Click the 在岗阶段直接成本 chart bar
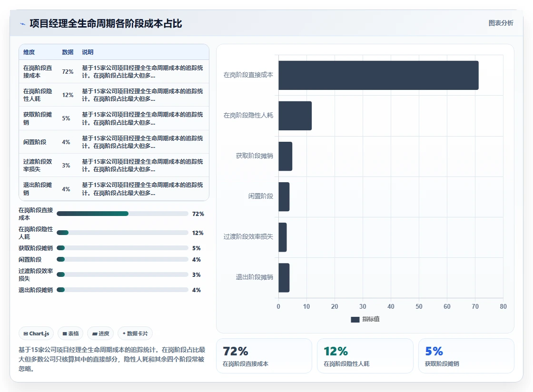The image size is (533, 392). tap(378, 76)
